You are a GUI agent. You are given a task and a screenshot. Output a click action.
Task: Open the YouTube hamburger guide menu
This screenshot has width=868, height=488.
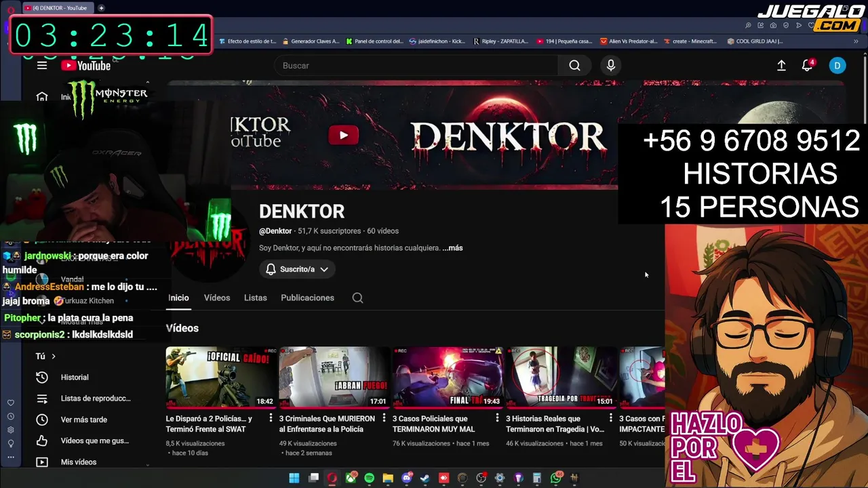pyautogui.click(x=42, y=65)
